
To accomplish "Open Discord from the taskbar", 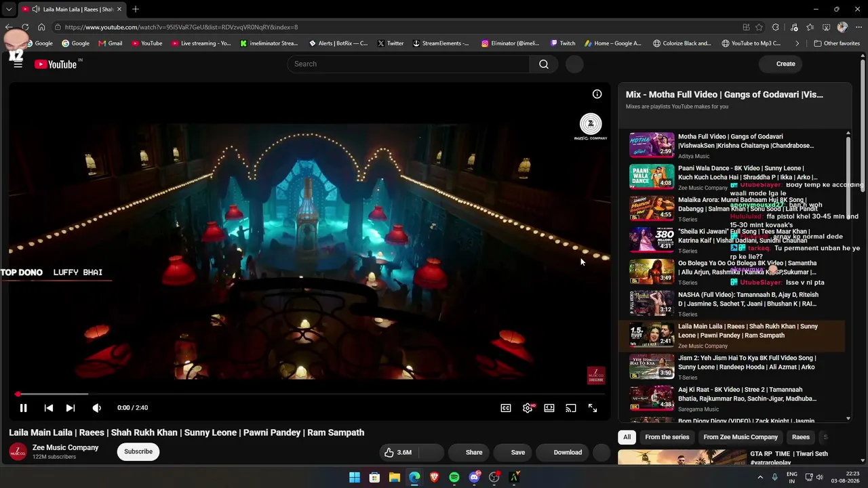I will coord(475,477).
